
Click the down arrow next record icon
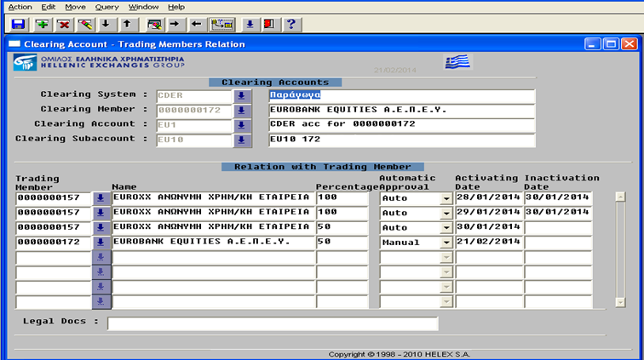[106, 25]
